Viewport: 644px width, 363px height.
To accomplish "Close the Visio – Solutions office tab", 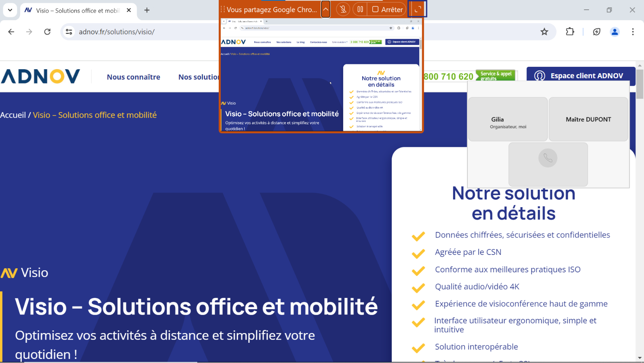I will pyautogui.click(x=129, y=10).
